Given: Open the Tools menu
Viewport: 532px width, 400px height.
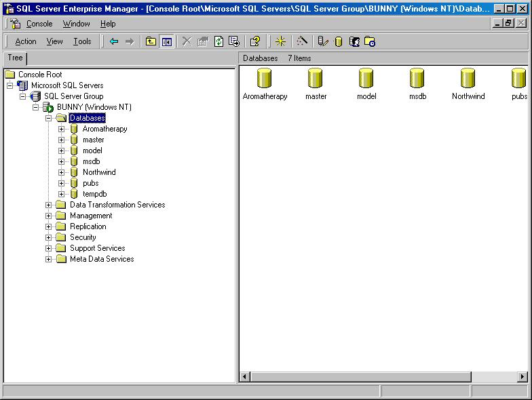Looking at the screenshot, I should point(83,41).
